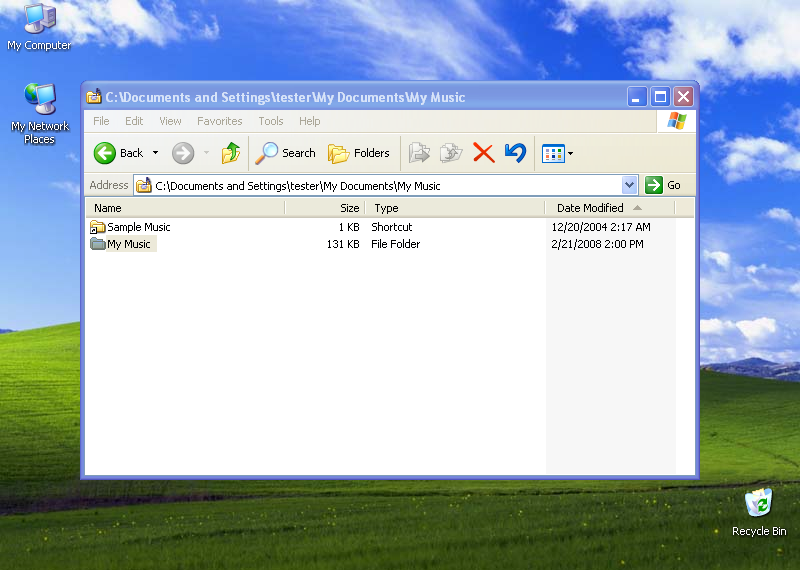
Task: Click the blue Undo arrow icon
Action: pyautogui.click(x=515, y=153)
